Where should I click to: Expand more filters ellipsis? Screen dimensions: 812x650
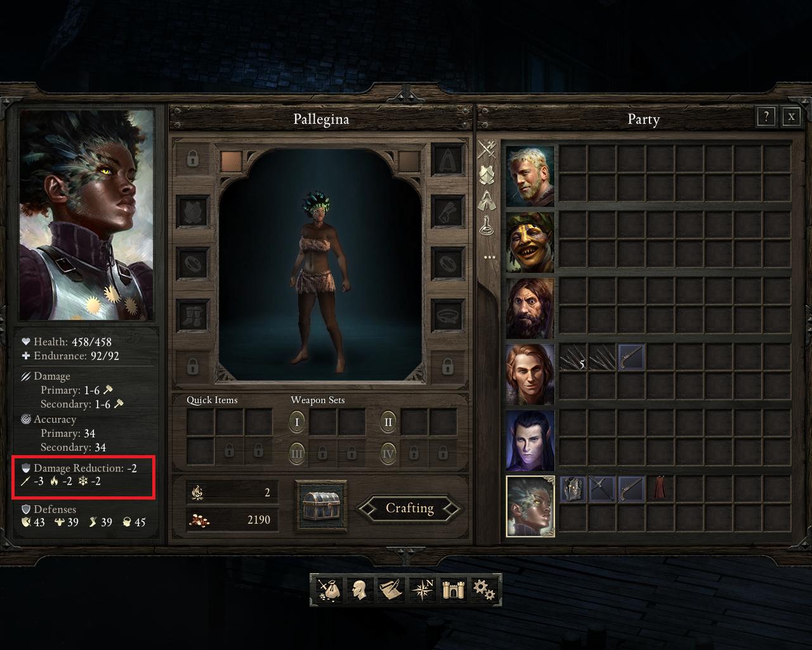(x=489, y=257)
